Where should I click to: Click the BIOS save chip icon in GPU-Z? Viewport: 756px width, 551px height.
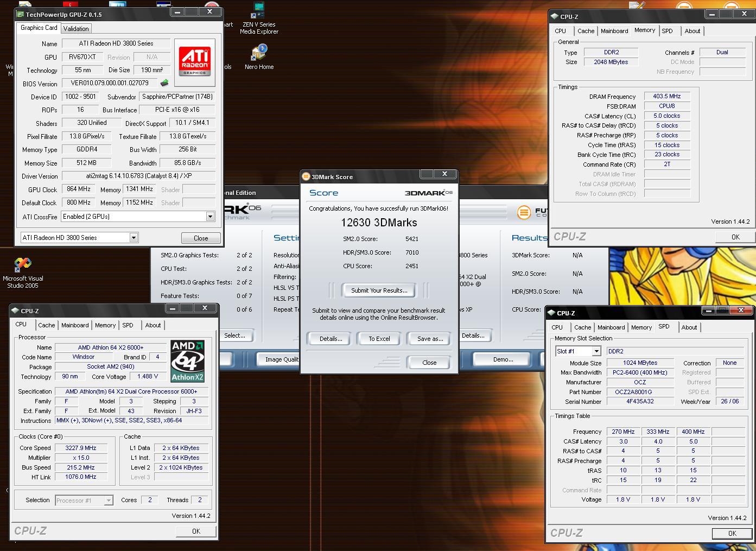point(164,83)
